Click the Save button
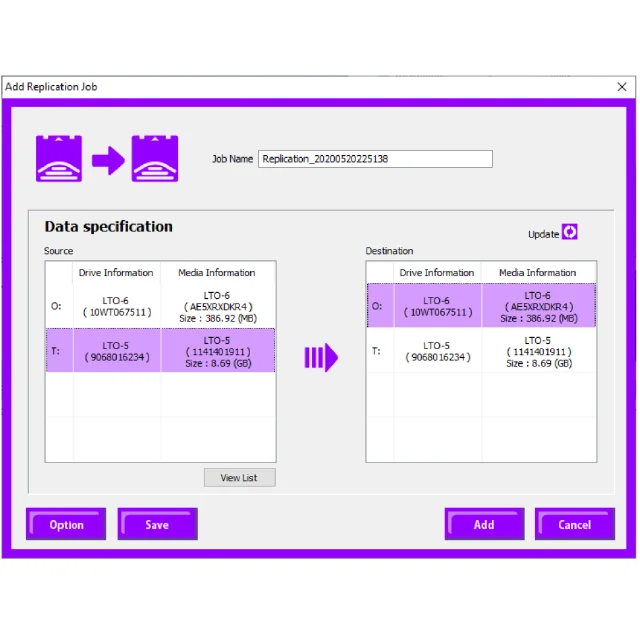The height and width of the screenshot is (640, 640). [x=157, y=524]
